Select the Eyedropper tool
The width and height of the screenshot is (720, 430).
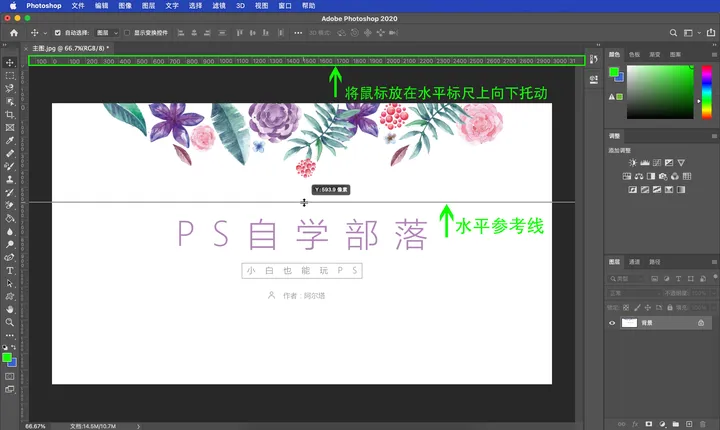(10, 141)
